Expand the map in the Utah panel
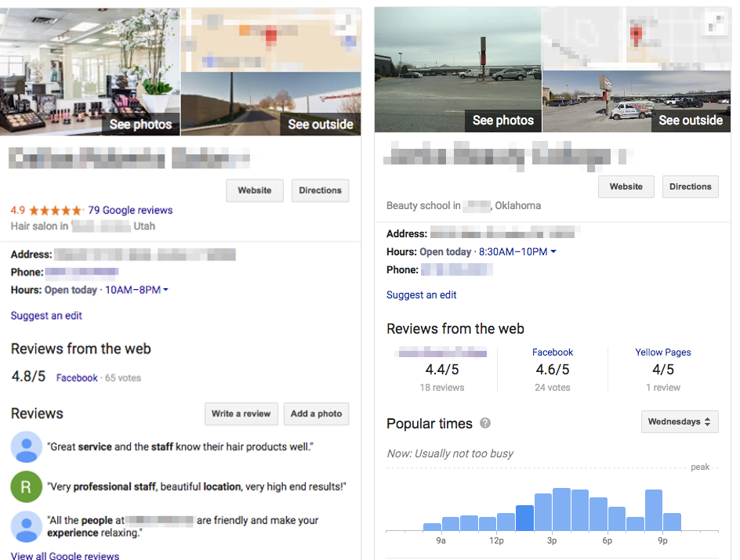Screen dimensions: 740x560 coord(344,23)
